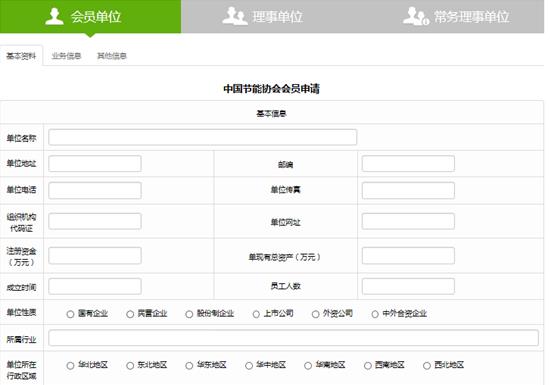Focus the 员工人数 input field
The image size is (550, 385).
(x=408, y=286)
